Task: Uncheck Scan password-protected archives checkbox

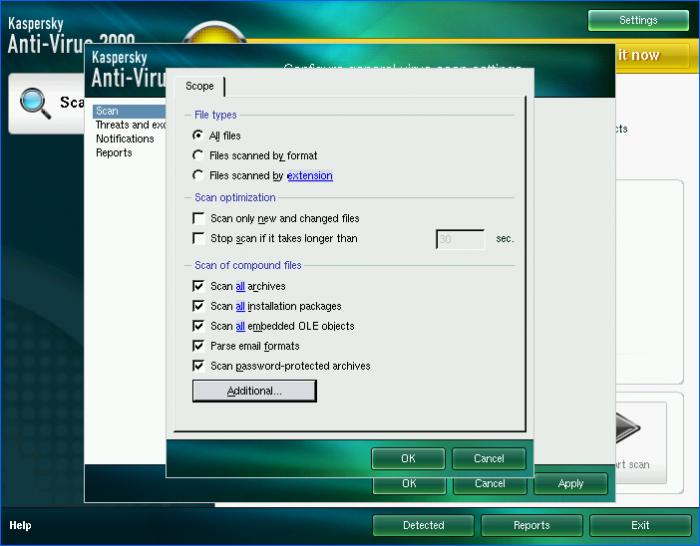Action: click(198, 366)
